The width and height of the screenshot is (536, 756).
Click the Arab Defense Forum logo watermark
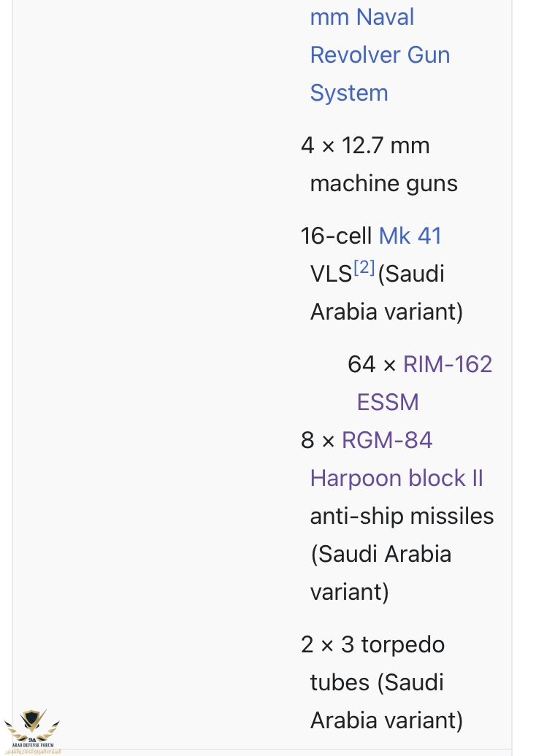tap(31, 730)
